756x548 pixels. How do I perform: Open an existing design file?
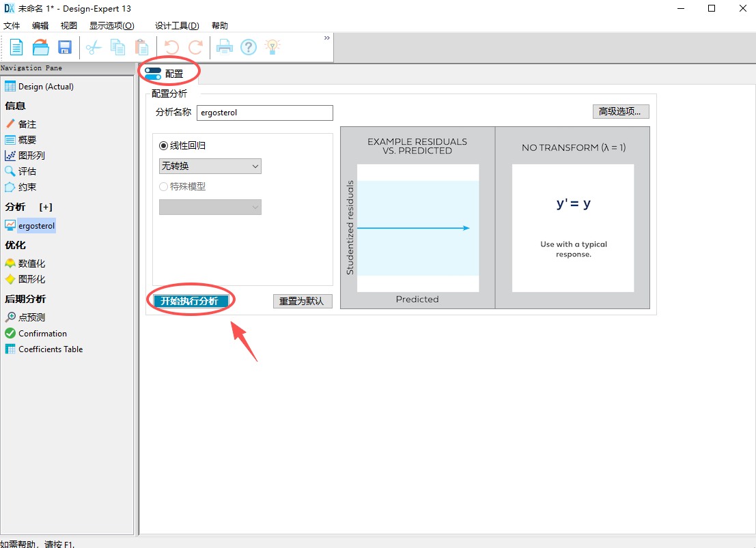(40, 46)
